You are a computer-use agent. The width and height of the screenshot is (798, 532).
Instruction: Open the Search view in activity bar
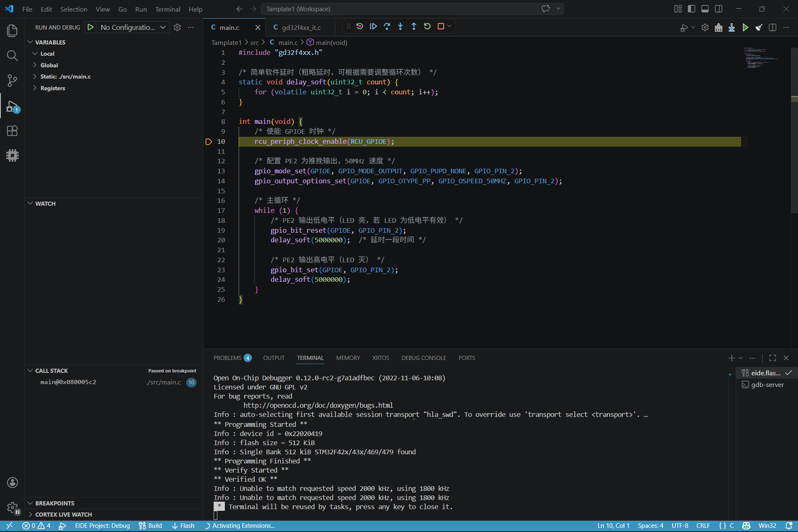coord(12,55)
